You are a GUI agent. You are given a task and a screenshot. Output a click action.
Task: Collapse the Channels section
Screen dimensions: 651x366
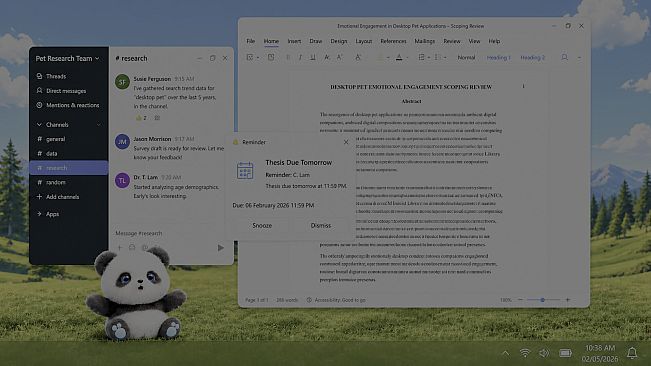39,124
